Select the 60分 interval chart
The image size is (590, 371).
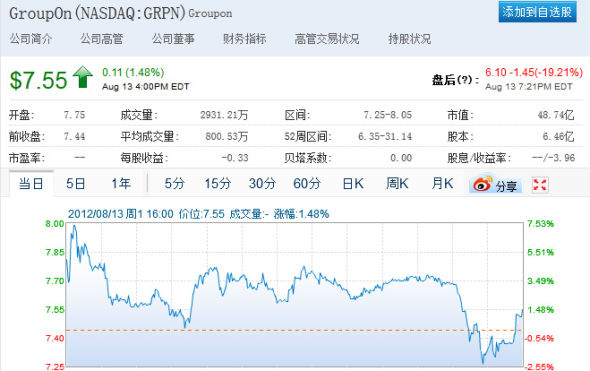click(307, 184)
